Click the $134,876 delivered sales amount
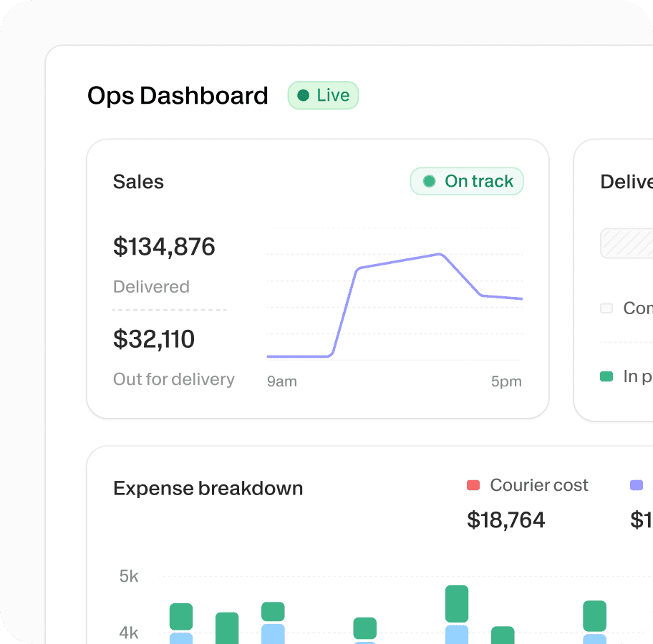 tap(164, 247)
